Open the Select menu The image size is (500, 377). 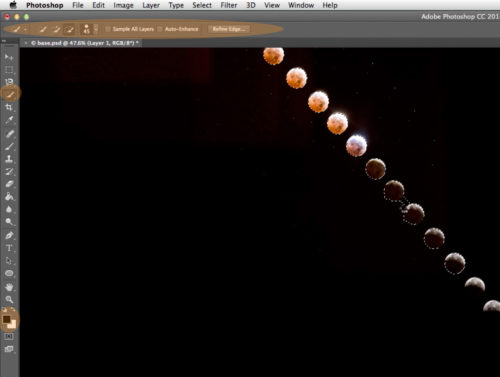pos(202,5)
